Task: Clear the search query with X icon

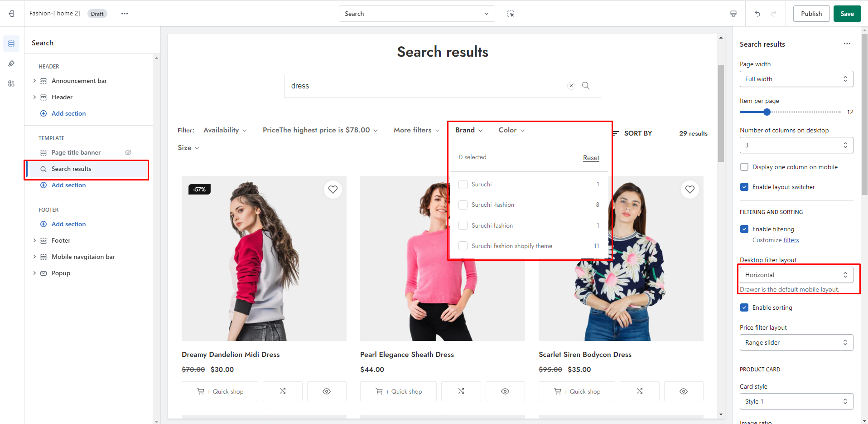Action: 571,86
